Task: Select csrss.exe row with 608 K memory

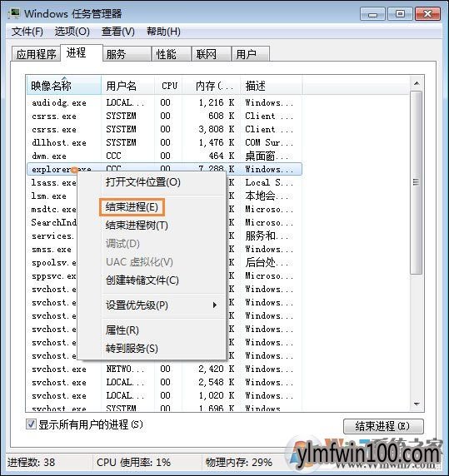Action: point(164,116)
